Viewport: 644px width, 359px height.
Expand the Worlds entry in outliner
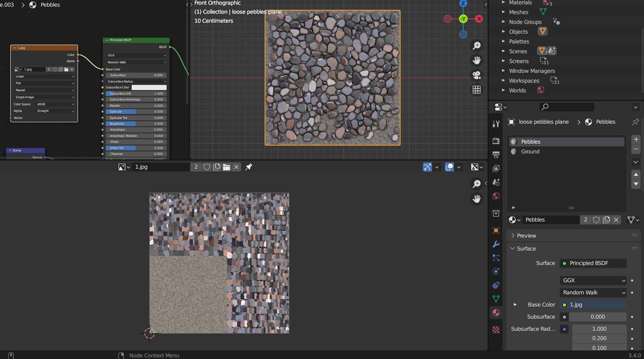point(503,90)
